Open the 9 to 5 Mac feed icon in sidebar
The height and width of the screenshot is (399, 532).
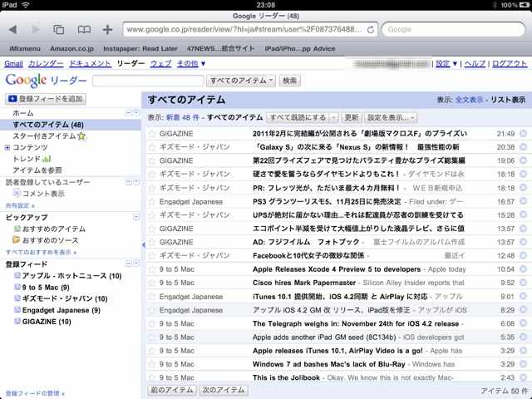pos(17,287)
